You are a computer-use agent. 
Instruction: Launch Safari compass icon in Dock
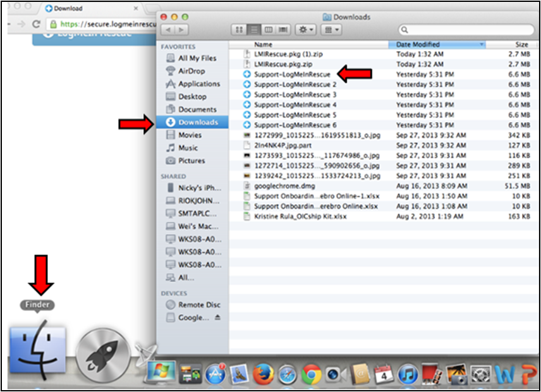point(288,374)
